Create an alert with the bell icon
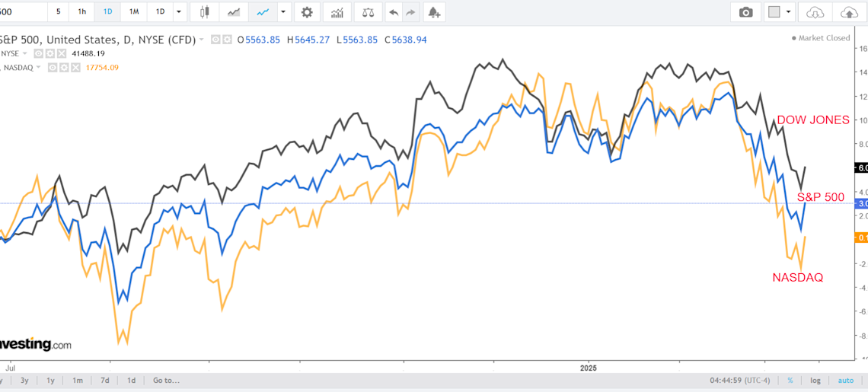Image resolution: width=868 pixels, height=392 pixels. 435,11
